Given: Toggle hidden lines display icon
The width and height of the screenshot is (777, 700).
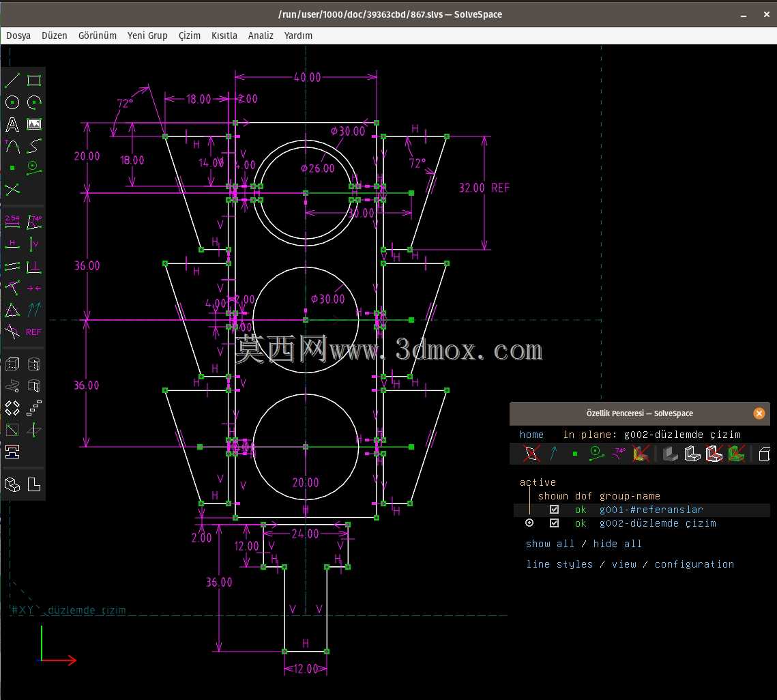Looking at the screenshot, I should pos(764,454).
